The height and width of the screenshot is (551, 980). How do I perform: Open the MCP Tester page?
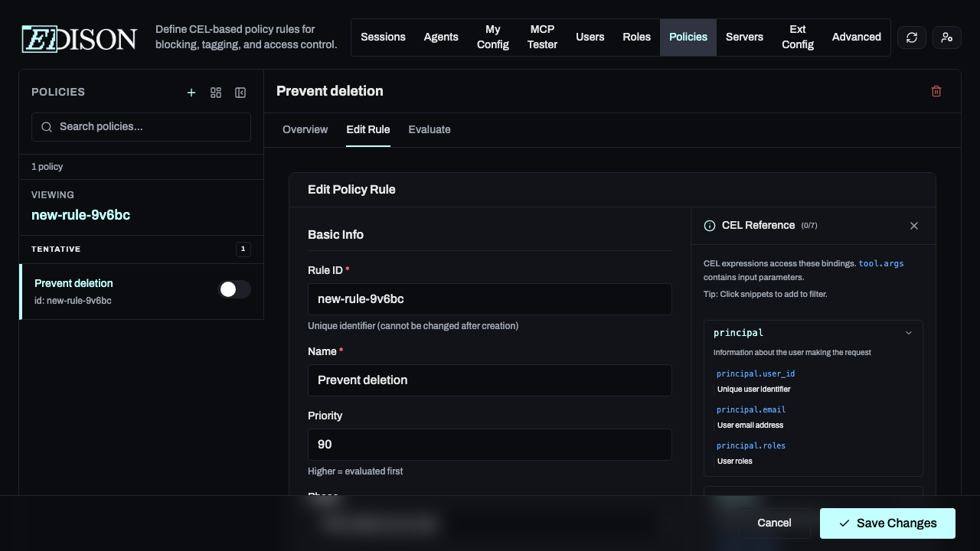[542, 37]
